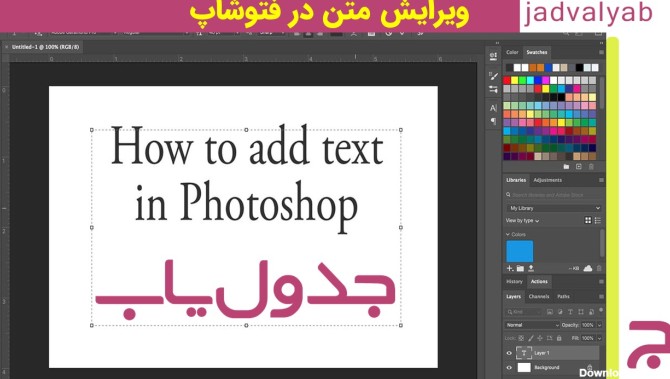The width and height of the screenshot is (670, 379).
Task: Click the new swatch icon in Swatches
Action: (579, 167)
